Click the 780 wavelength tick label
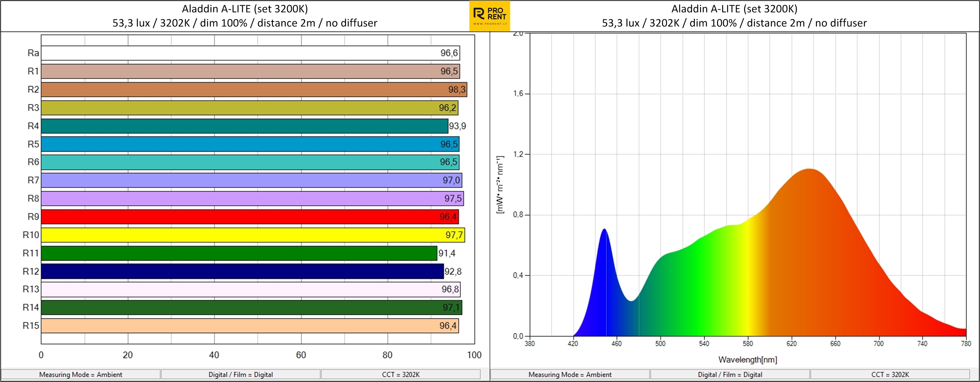The image size is (980, 382). tap(966, 344)
